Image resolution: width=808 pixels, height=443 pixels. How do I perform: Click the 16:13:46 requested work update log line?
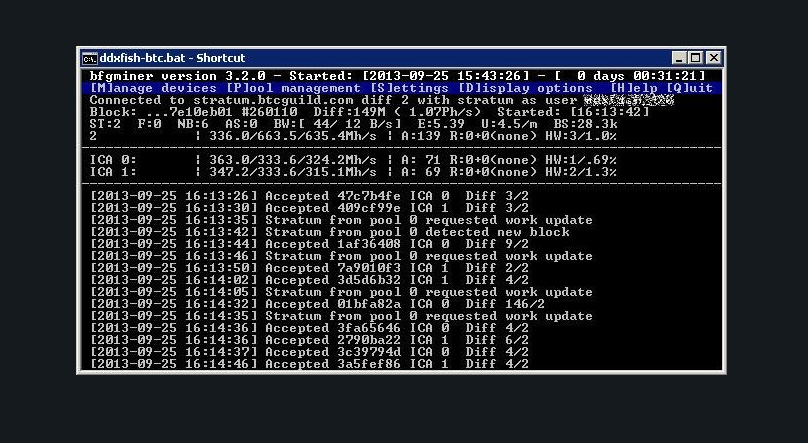pyautogui.click(x=341, y=256)
